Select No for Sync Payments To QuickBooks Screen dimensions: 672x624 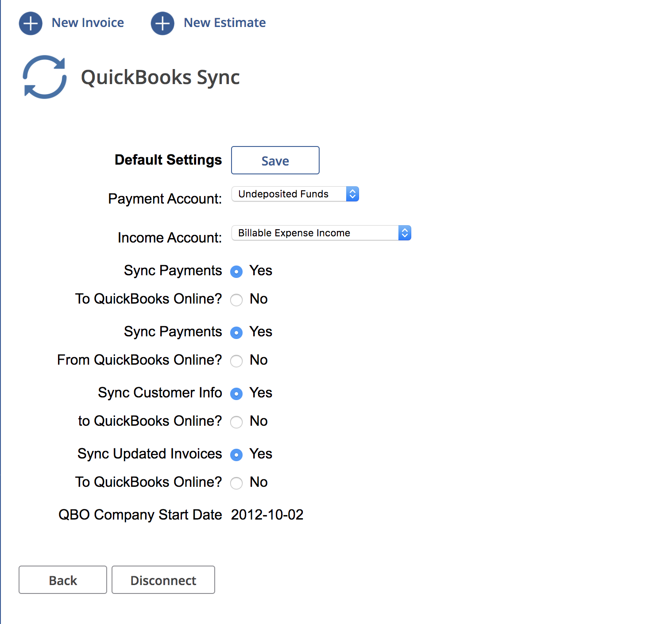236,300
